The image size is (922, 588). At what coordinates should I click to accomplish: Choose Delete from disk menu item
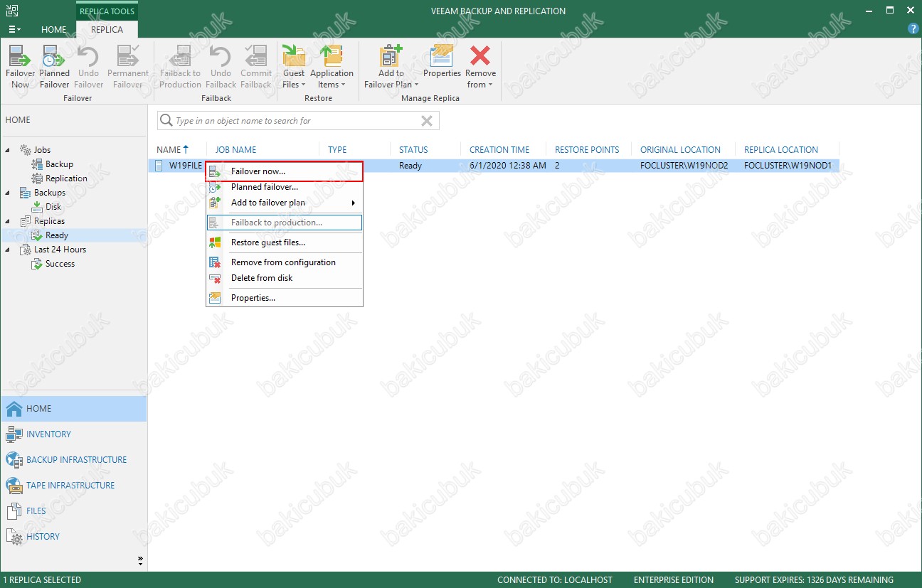[285, 278]
